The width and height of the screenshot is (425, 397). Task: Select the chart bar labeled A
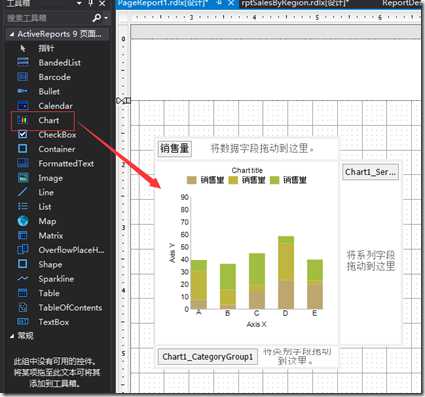(x=199, y=284)
